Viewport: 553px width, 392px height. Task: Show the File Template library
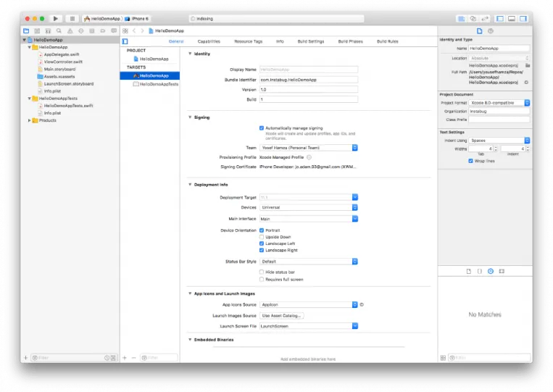click(x=469, y=271)
